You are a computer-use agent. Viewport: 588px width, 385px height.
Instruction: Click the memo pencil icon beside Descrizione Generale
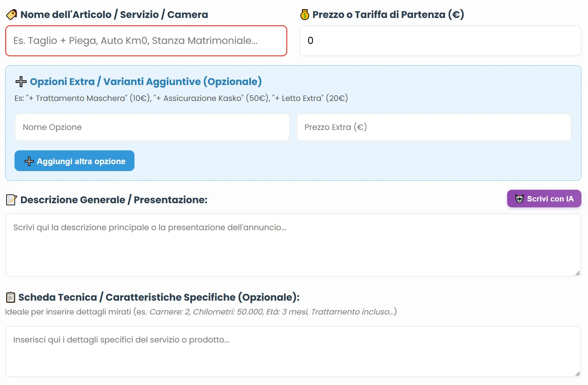(11, 200)
